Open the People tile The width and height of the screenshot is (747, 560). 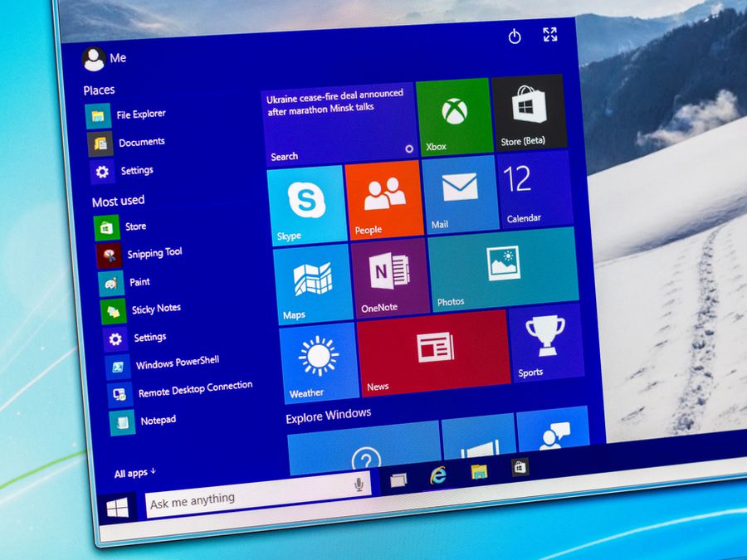[x=383, y=199]
